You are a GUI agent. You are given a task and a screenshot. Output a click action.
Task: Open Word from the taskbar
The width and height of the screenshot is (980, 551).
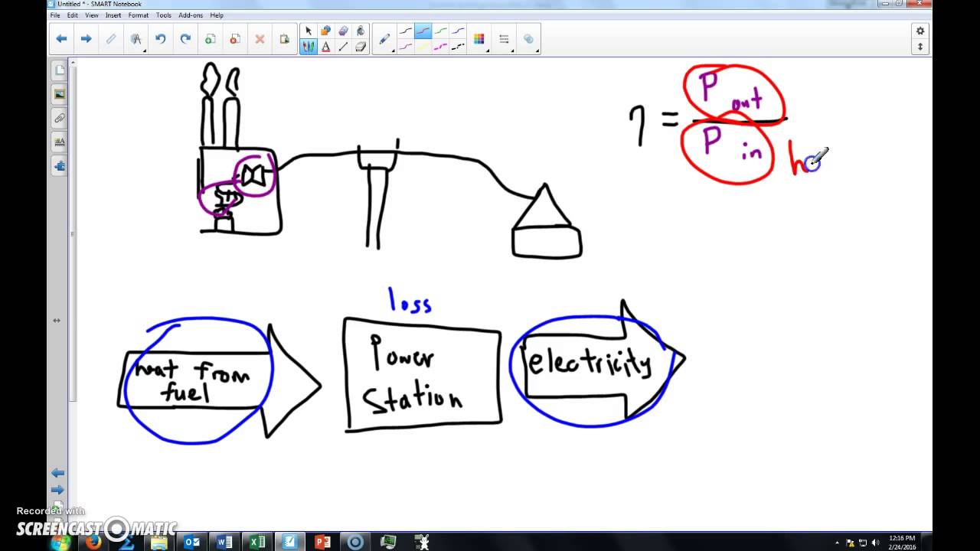point(225,542)
